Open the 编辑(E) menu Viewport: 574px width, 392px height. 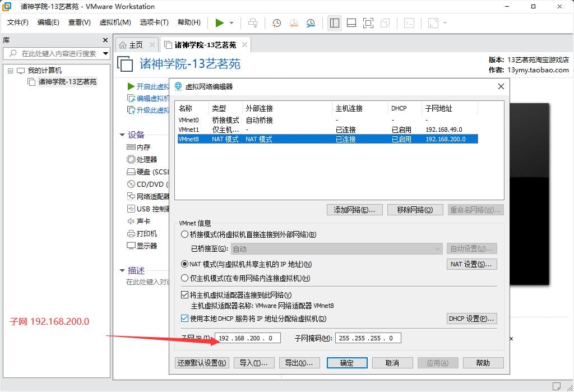(48, 22)
